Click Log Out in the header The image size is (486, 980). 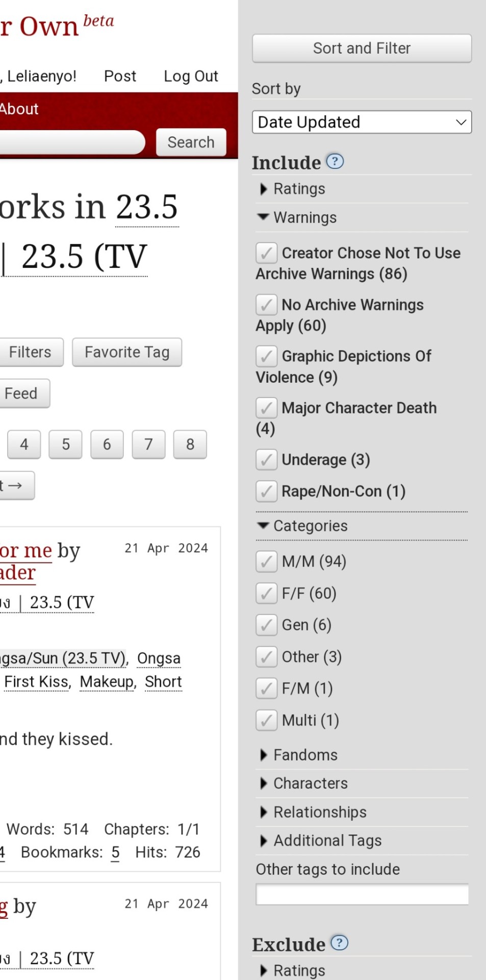tap(191, 76)
